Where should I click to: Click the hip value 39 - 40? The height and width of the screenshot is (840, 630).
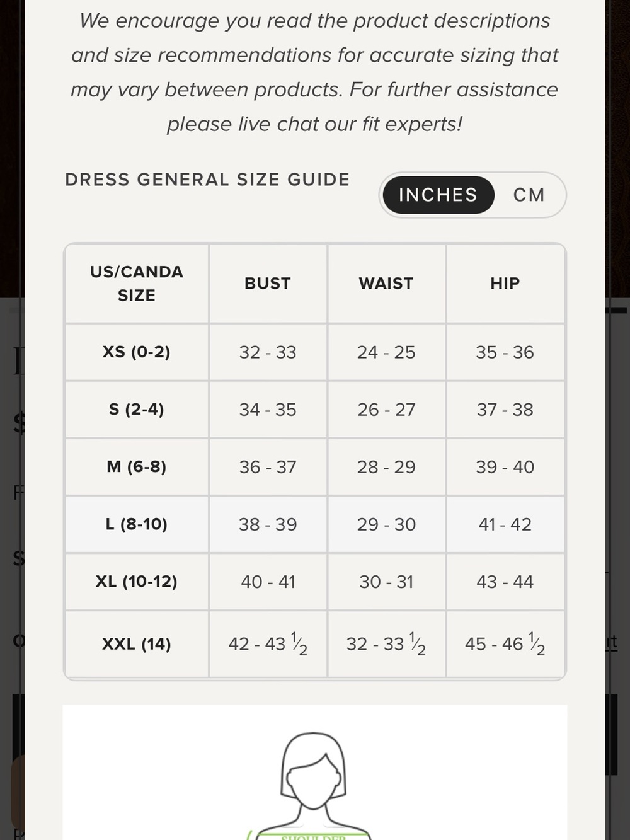pyautogui.click(x=505, y=467)
